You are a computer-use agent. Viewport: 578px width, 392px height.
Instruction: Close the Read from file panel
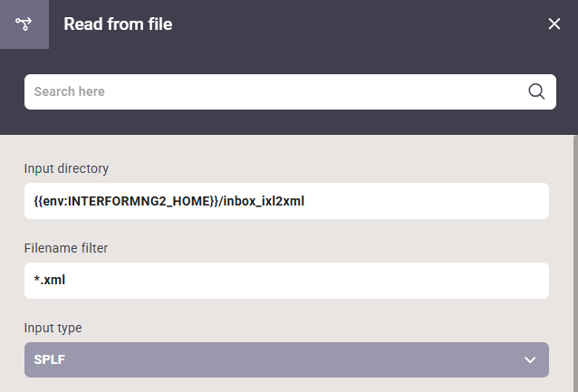pyautogui.click(x=554, y=24)
